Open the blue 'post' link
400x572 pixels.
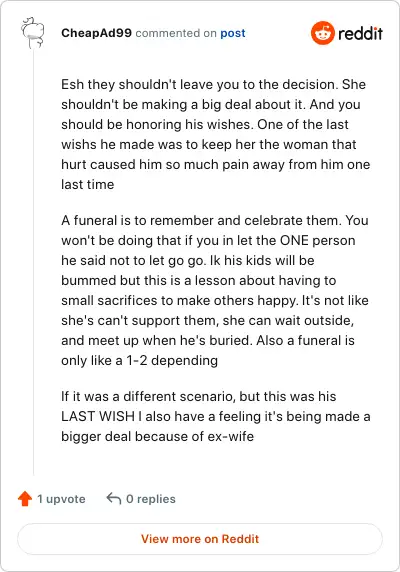(x=233, y=33)
